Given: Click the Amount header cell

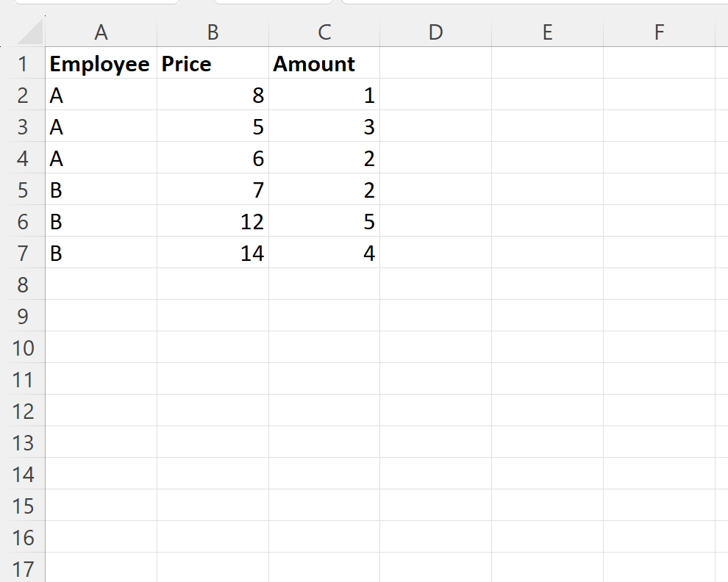Looking at the screenshot, I should (324, 62).
